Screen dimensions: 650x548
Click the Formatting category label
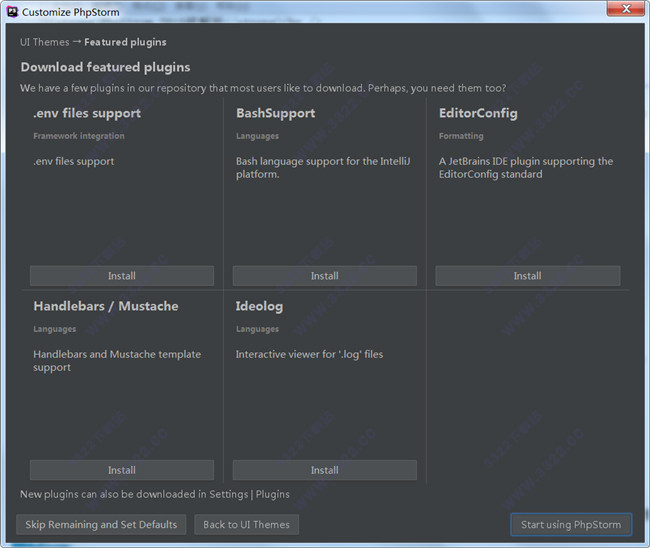pos(461,136)
